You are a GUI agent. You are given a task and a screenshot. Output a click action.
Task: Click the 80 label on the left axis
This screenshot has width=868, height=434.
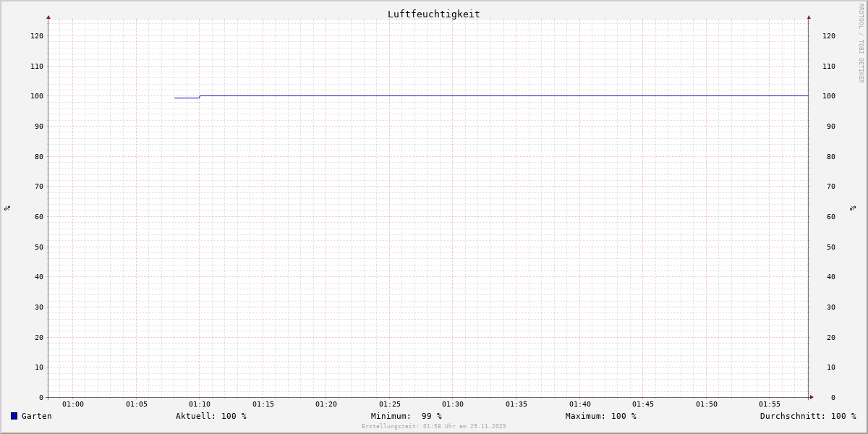pyautogui.click(x=39, y=157)
